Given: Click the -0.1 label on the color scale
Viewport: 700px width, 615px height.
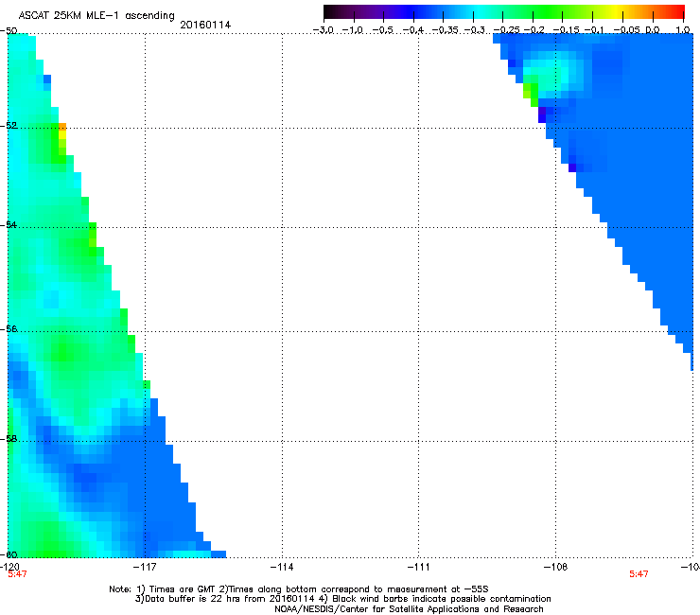Looking at the screenshot, I should pos(594,30).
